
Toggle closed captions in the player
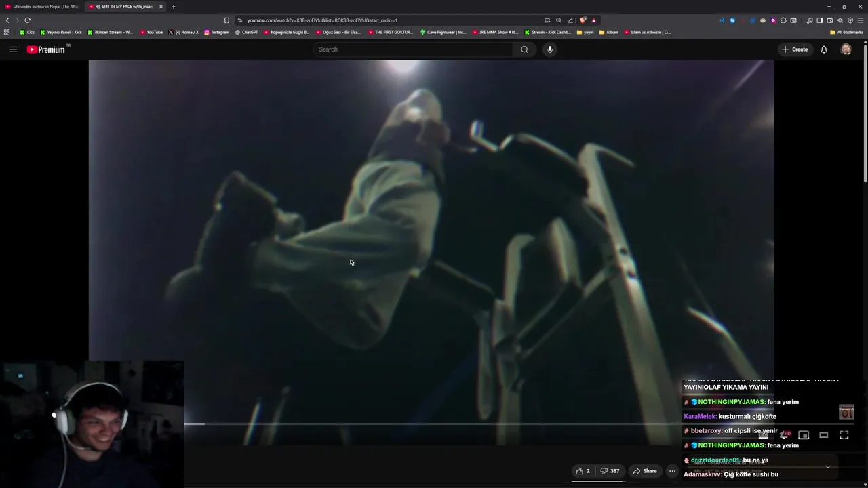pyautogui.click(x=764, y=435)
